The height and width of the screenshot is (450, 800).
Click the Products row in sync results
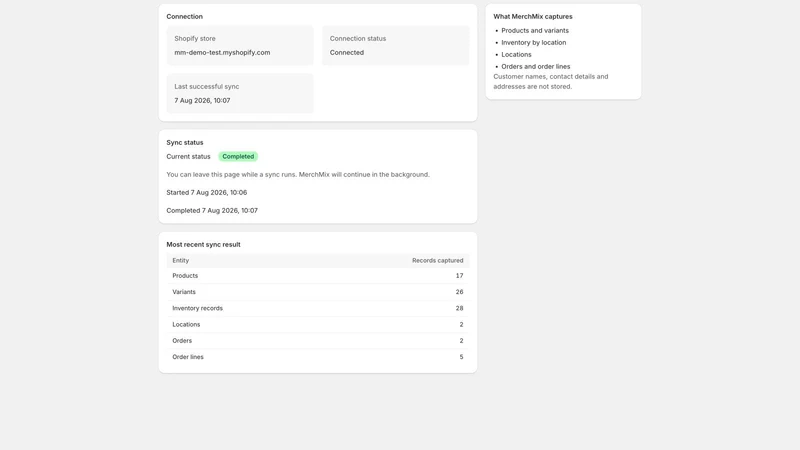coord(317,276)
